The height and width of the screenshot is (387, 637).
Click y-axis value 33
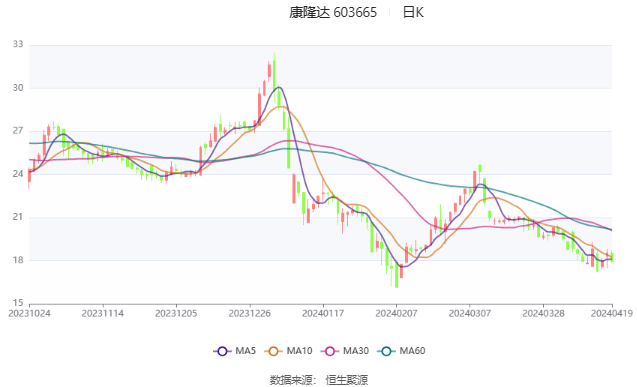click(x=18, y=44)
